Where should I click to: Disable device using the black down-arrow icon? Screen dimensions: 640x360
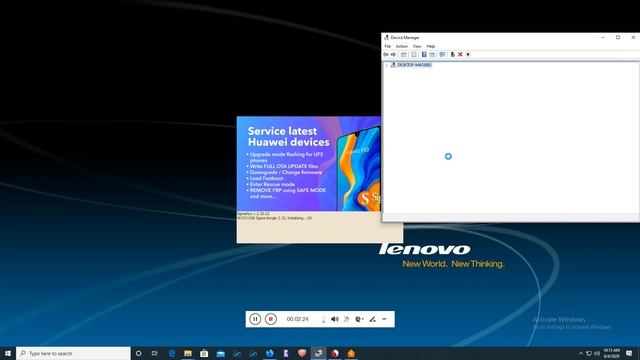tap(468, 54)
